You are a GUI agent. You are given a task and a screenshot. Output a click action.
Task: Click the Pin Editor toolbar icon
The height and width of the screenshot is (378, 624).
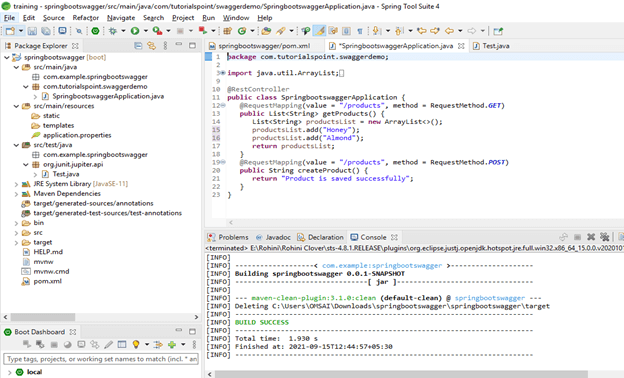point(498,31)
